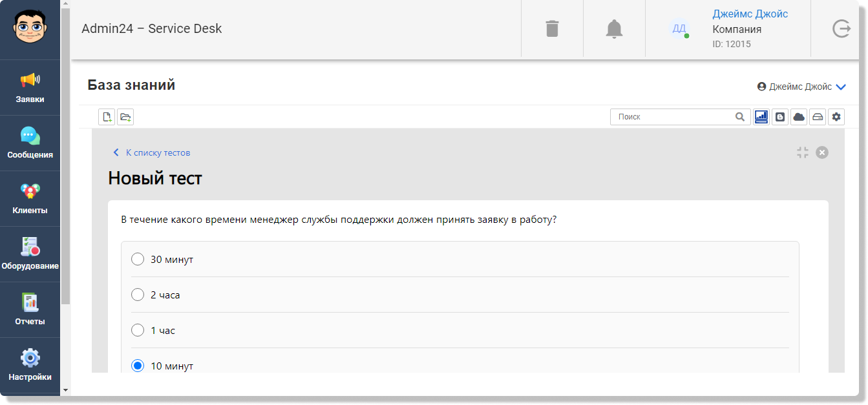Click the ДД user avatar badge
Image resolution: width=868 pixels, height=405 pixels.
pos(679,28)
